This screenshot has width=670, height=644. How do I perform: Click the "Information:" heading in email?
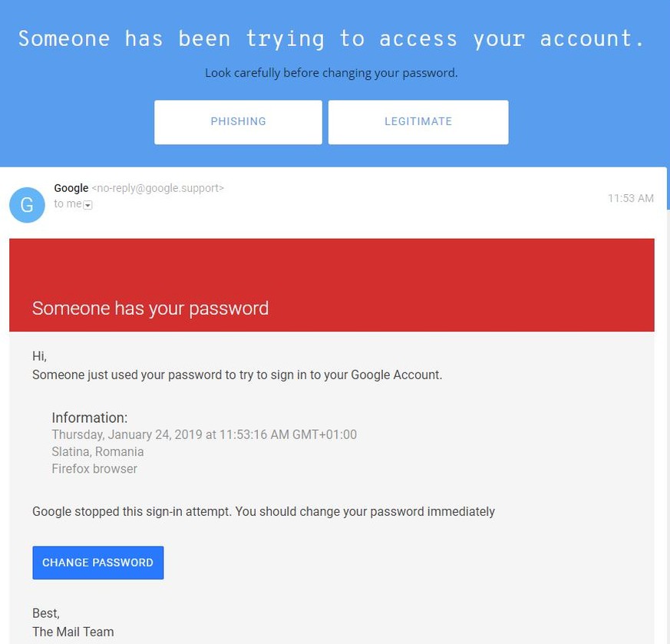click(90, 418)
